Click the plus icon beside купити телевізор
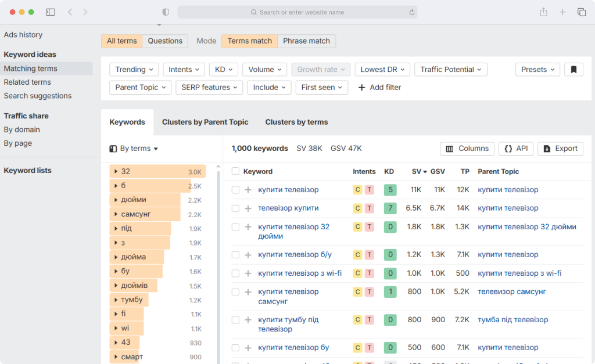 tap(248, 190)
